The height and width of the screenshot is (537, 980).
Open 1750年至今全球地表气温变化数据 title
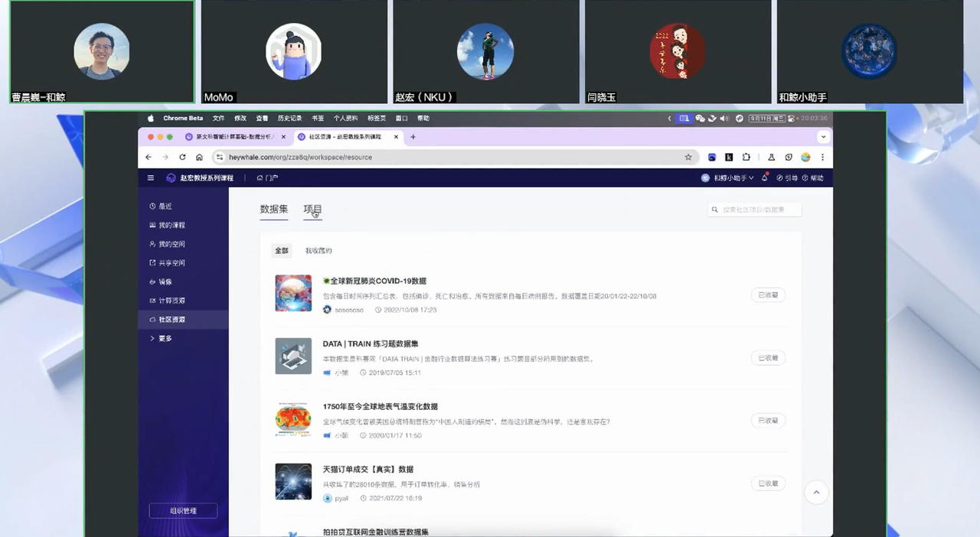(x=381, y=407)
